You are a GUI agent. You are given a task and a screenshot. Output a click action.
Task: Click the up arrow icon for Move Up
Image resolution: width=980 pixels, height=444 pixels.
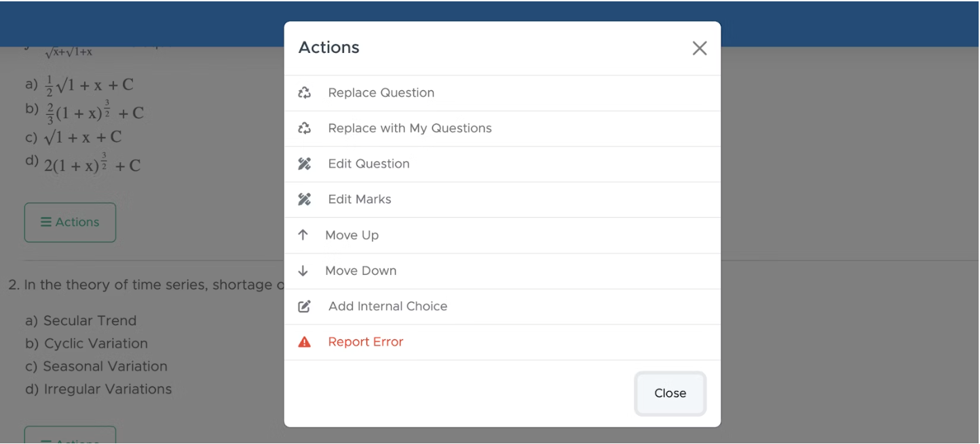(303, 235)
